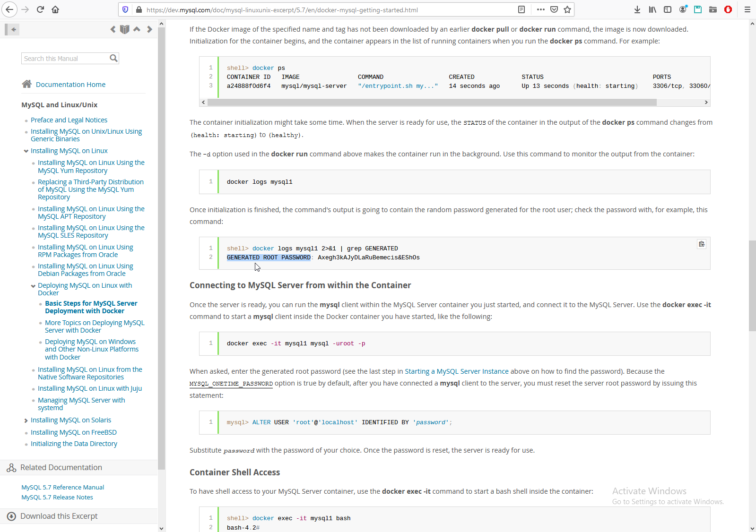The height and width of the screenshot is (532, 756).
Task: Open More Topics on Deploying MySQL with Docker
Action: tap(95, 326)
